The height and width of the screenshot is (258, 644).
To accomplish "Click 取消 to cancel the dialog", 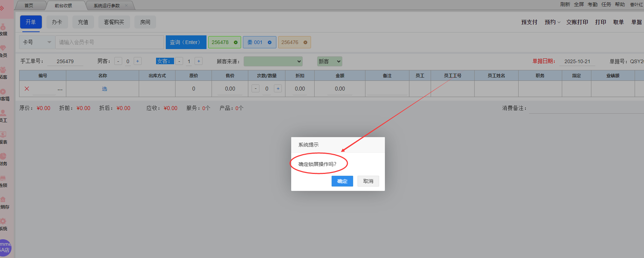I will (368, 181).
